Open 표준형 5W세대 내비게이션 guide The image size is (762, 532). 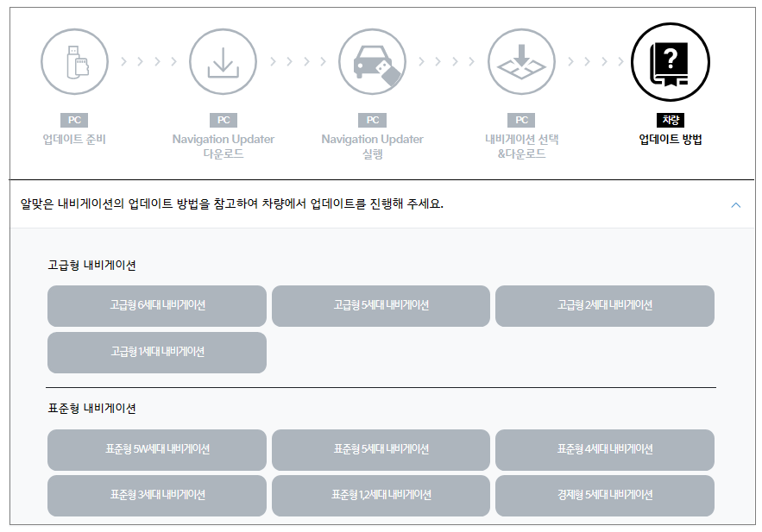point(157,449)
